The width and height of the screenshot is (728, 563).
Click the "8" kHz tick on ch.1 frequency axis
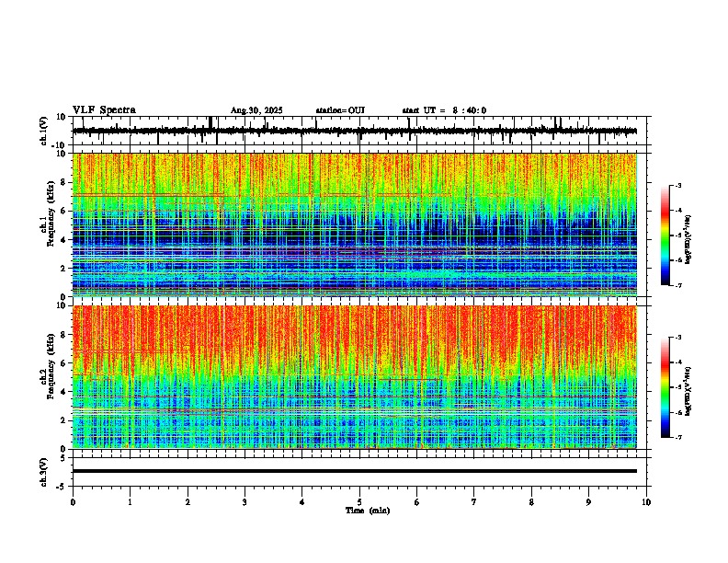pos(63,182)
